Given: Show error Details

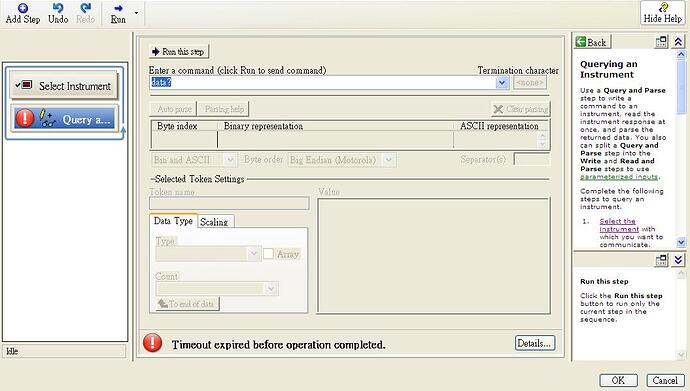Looking at the screenshot, I should 535,343.
